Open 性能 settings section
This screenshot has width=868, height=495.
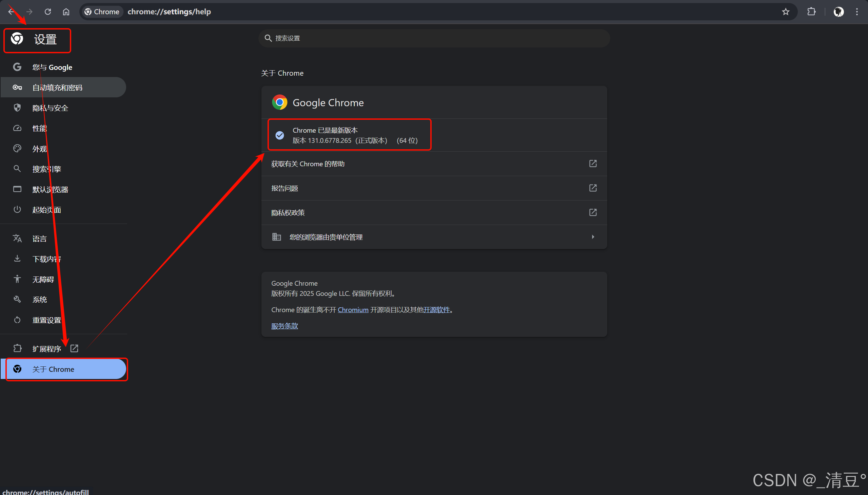(x=63, y=128)
